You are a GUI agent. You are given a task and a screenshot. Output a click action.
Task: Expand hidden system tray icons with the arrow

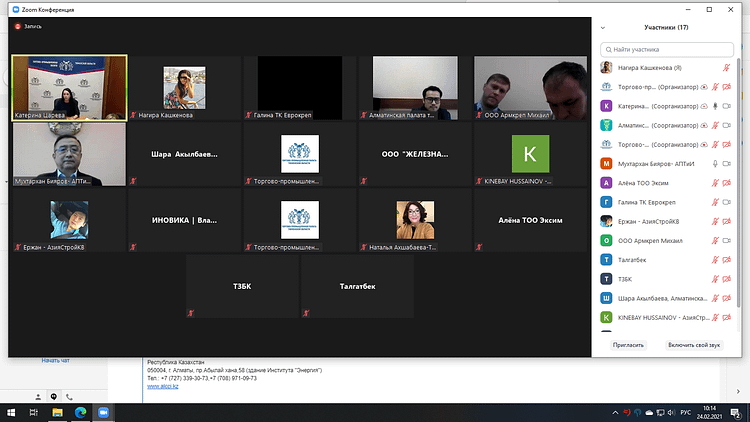click(615, 412)
